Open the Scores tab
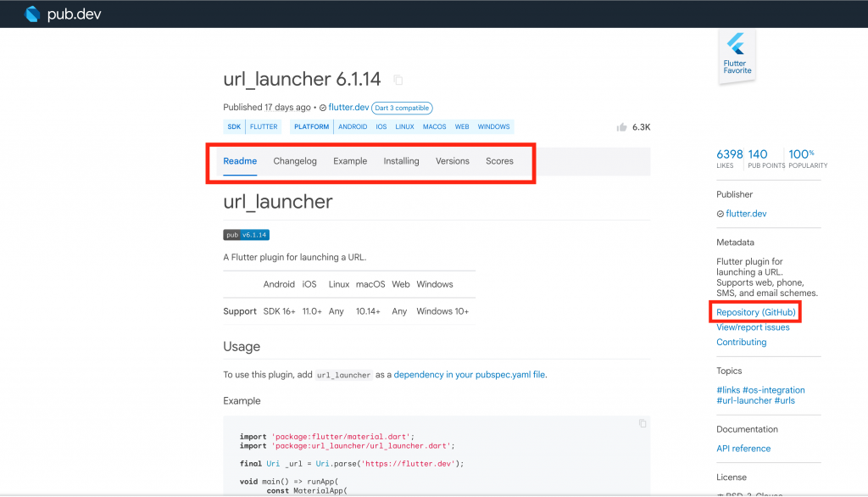 point(499,161)
